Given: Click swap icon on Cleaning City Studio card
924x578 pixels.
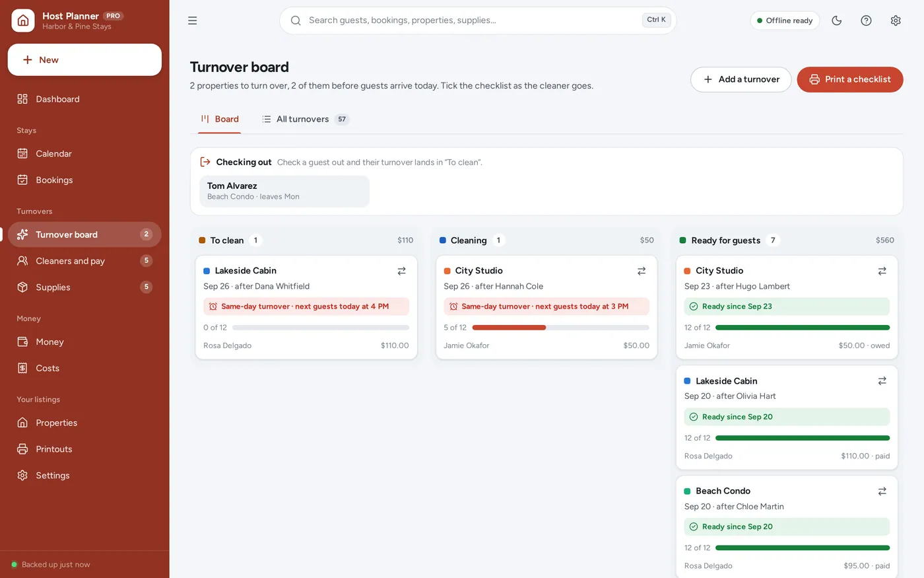Looking at the screenshot, I should point(642,271).
